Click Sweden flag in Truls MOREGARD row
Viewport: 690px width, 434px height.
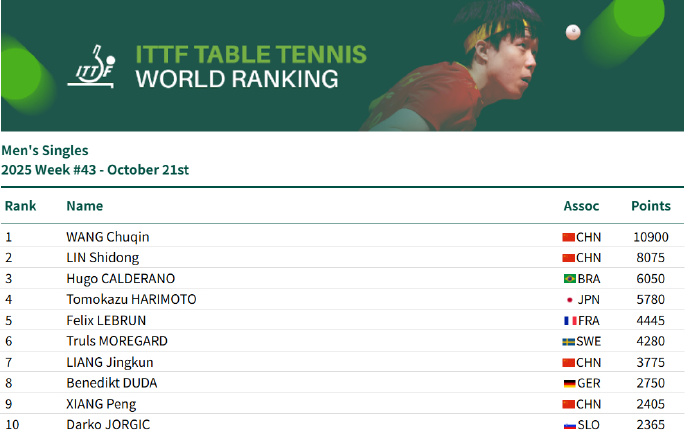point(569,342)
